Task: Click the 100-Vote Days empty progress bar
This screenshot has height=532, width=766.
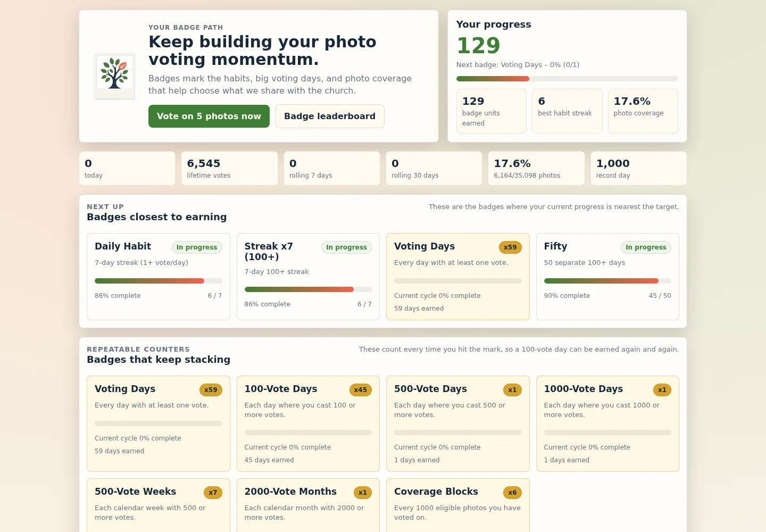Action: click(x=308, y=433)
